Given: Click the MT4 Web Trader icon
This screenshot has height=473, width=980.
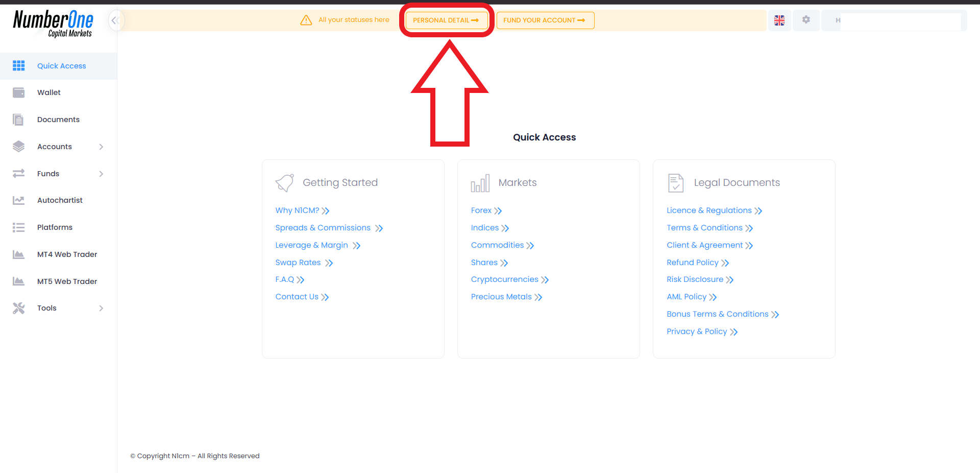Looking at the screenshot, I should tap(19, 254).
